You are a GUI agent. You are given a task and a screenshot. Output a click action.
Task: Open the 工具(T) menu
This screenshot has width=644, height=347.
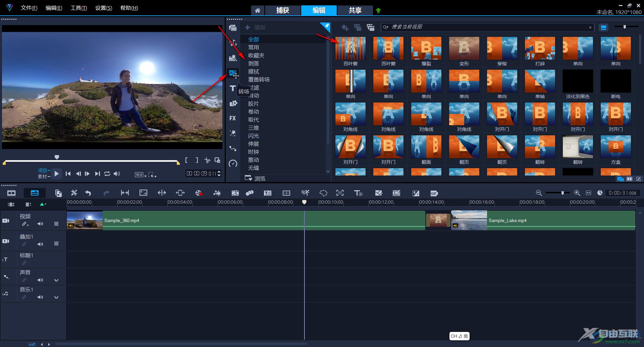click(78, 8)
